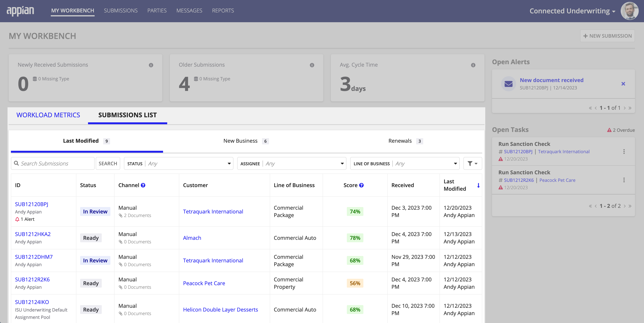Viewport: 644px width, 323px height.
Task: Go to next page of Open Alerts
Action: pos(624,108)
